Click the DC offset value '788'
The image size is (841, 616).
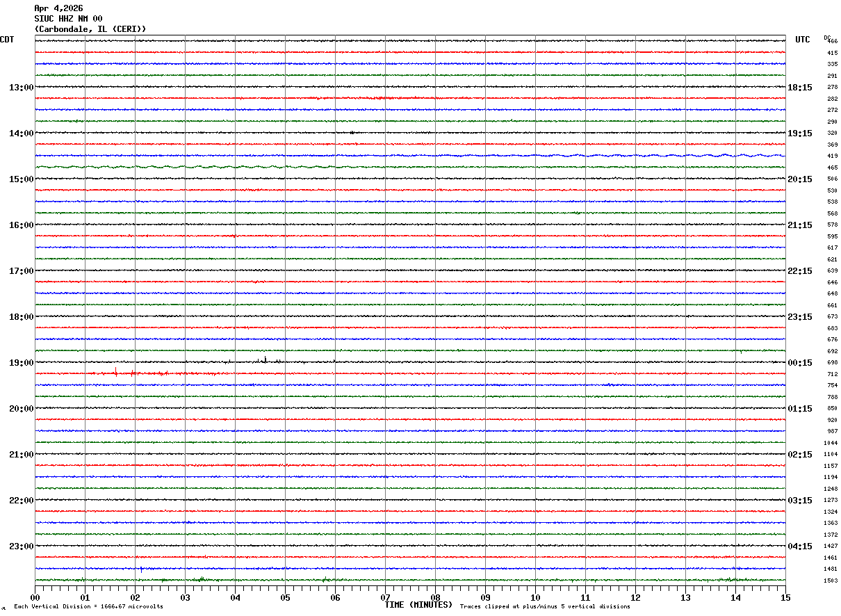[x=832, y=397]
